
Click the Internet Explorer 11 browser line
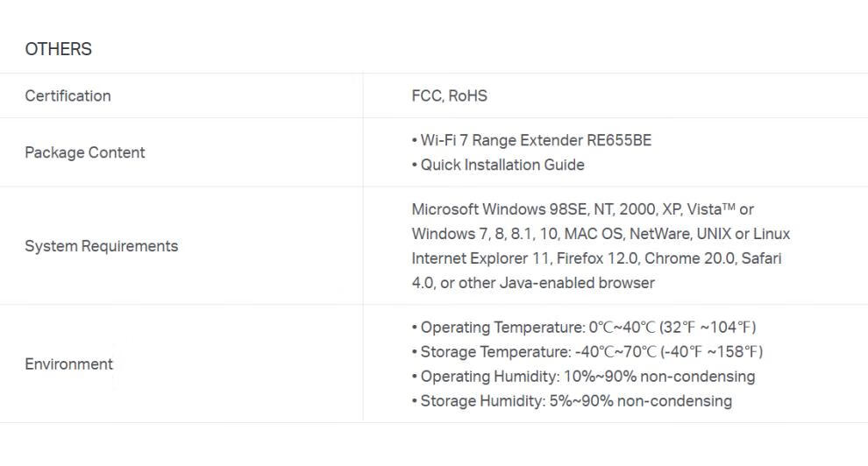(596, 258)
